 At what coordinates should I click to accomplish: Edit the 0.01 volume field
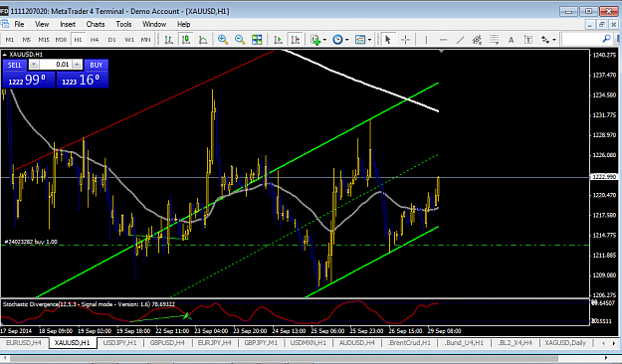[56, 65]
